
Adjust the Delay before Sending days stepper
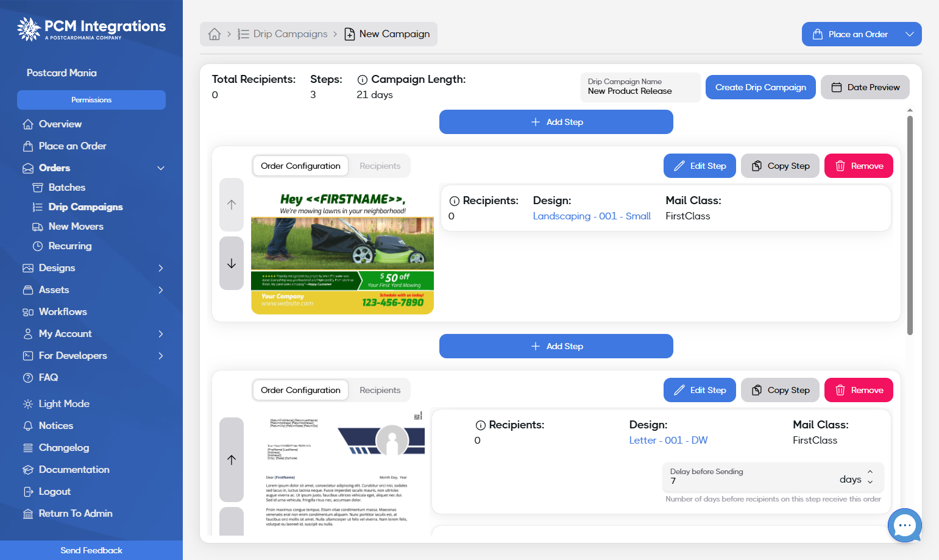coord(870,477)
